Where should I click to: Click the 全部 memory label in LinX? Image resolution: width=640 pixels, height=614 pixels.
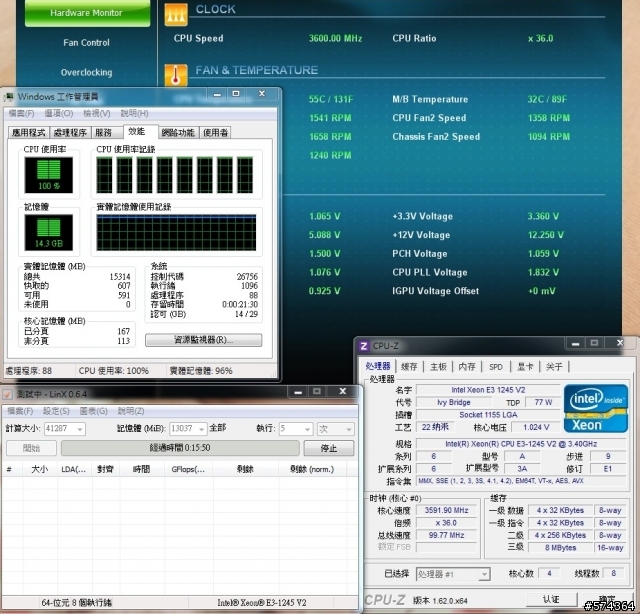[x=218, y=428]
